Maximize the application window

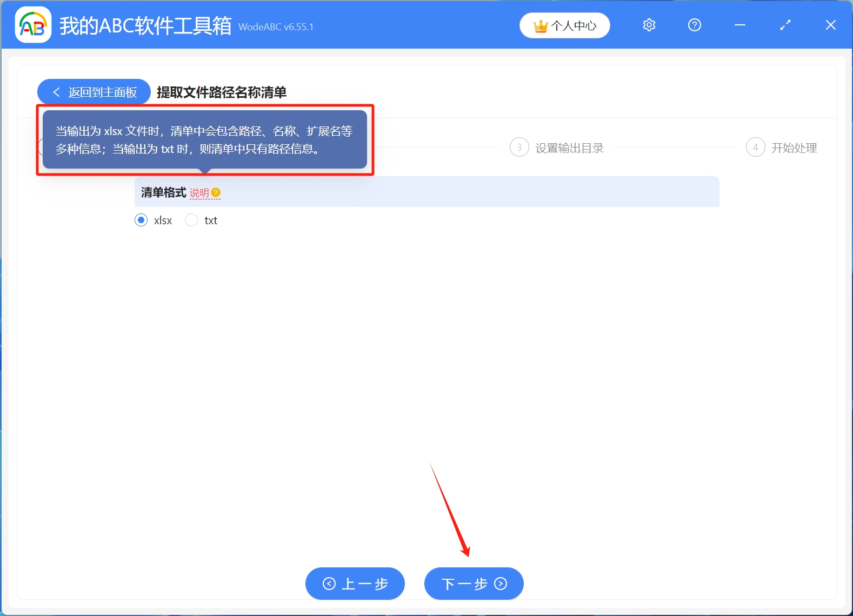tap(785, 25)
